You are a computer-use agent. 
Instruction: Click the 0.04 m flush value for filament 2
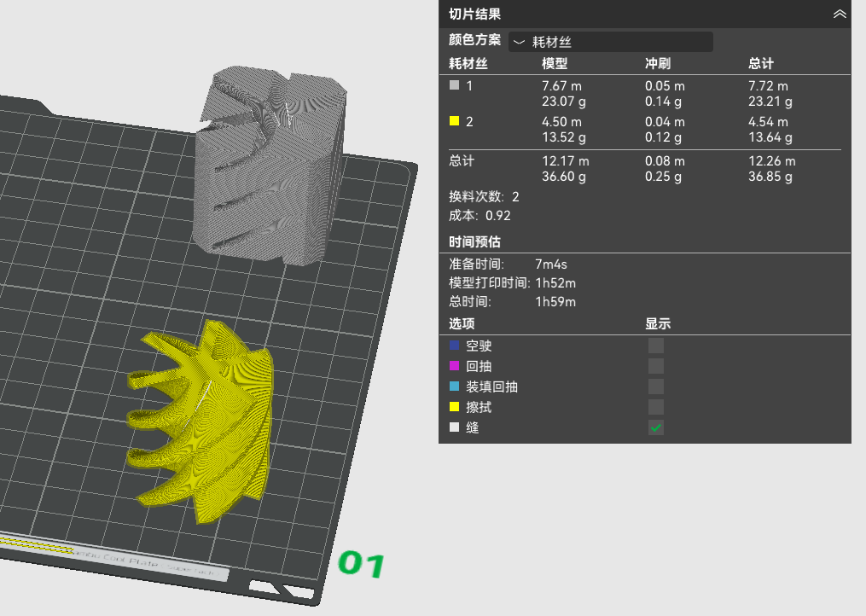point(665,122)
